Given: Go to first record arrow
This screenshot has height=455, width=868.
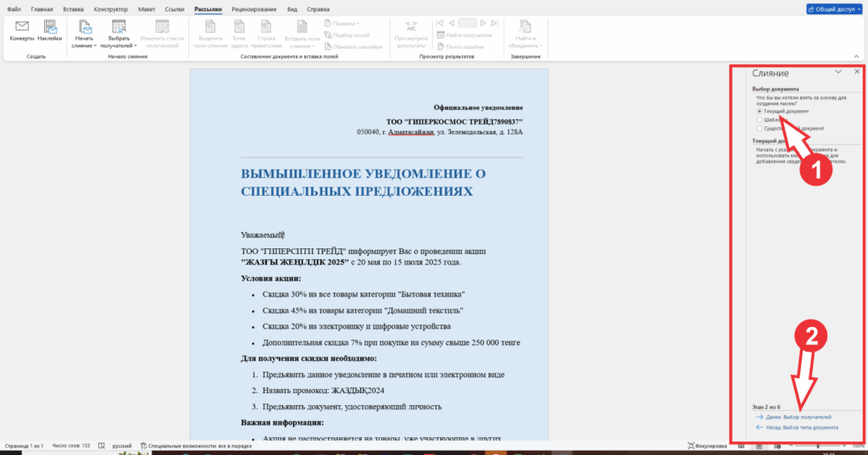Looking at the screenshot, I should 440,23.
